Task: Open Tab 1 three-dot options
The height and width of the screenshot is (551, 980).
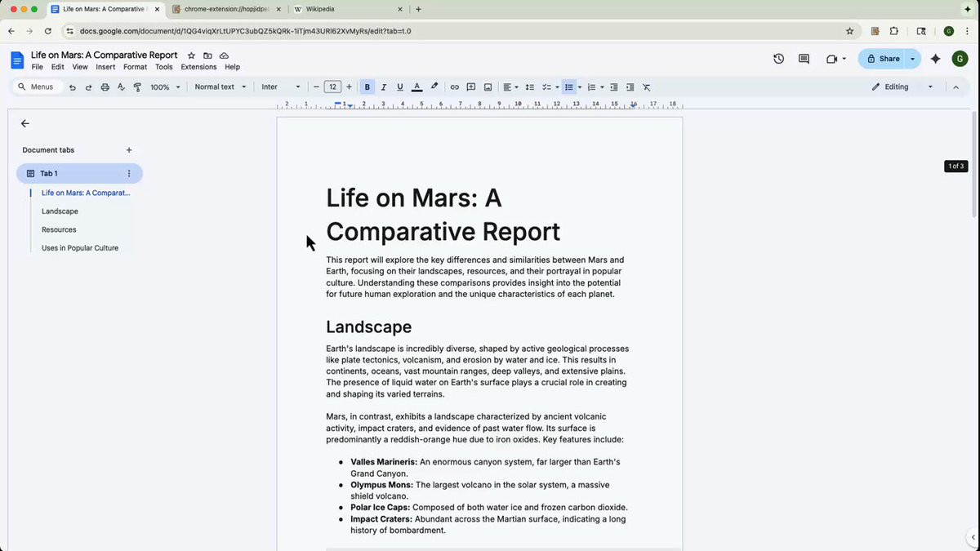Action: coord(129,173)
